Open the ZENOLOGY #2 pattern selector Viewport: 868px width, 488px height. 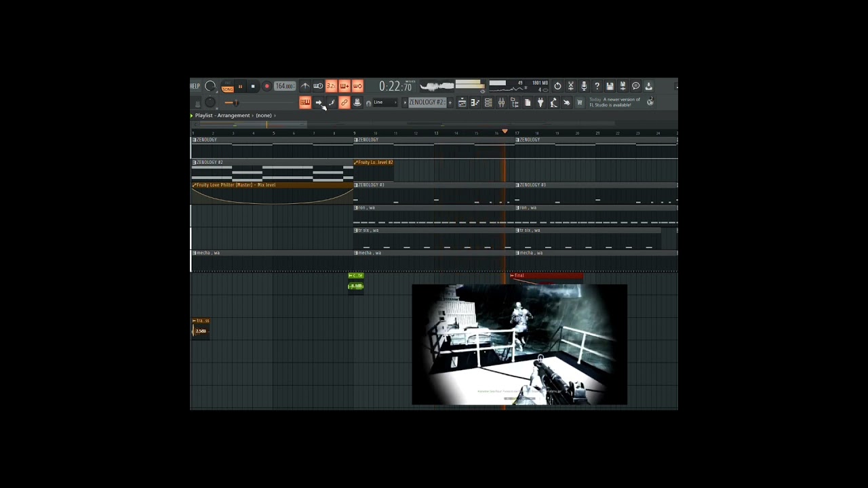click(427, 102)
